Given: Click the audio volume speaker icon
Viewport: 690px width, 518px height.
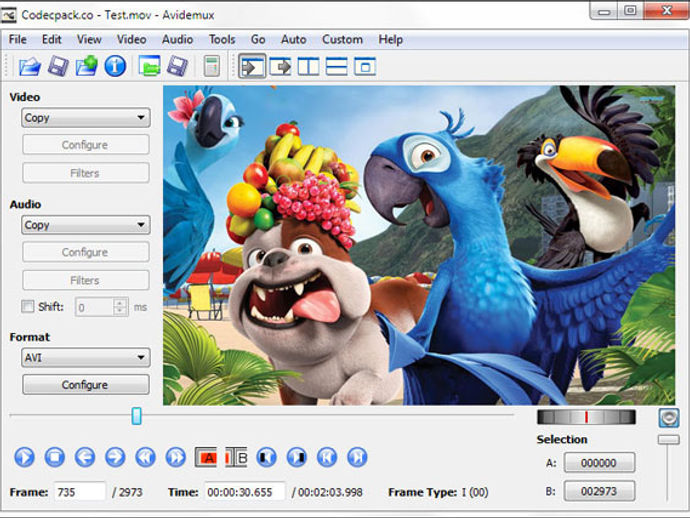Looking at the screenshot, I should (669, 418).
